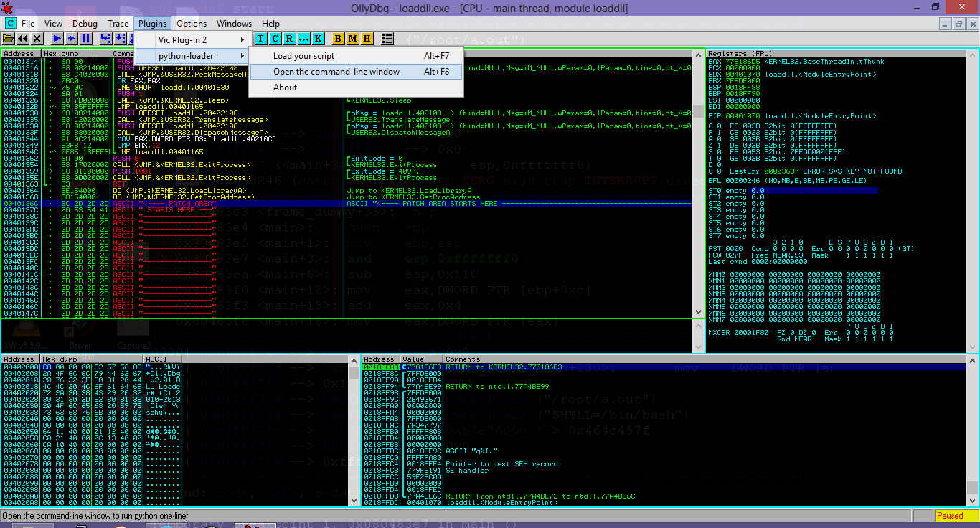This screenshot has height=528, width=980.
Task: Click the Options list toolbar icon
Action: click(387, 38)
